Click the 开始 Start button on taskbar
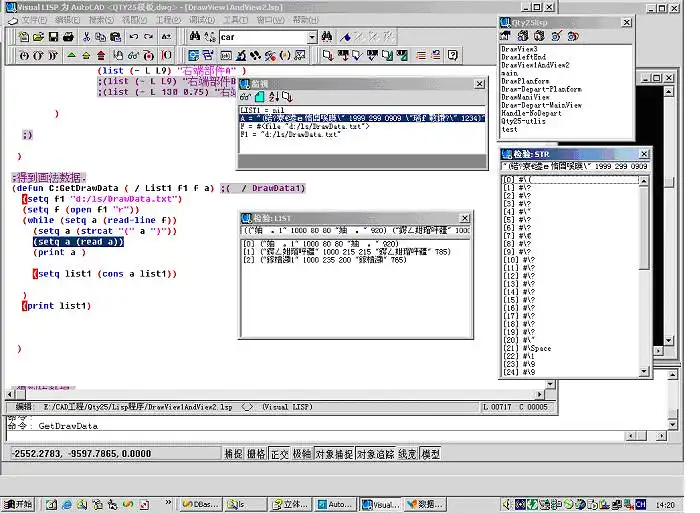Screen dimensions: 700x513 pos(18,504)
